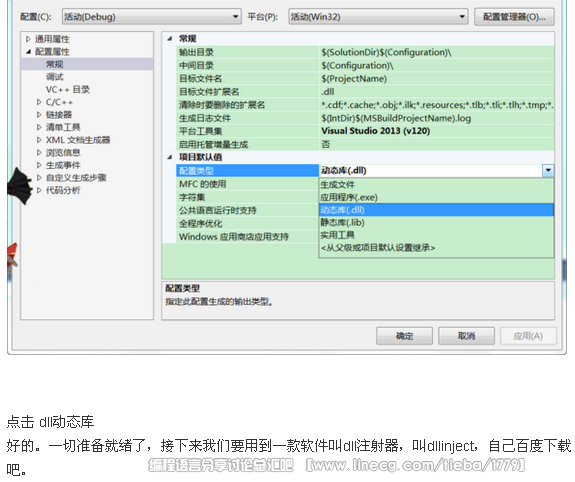Expand the C/C++ tree node

[x=39, y=102]
